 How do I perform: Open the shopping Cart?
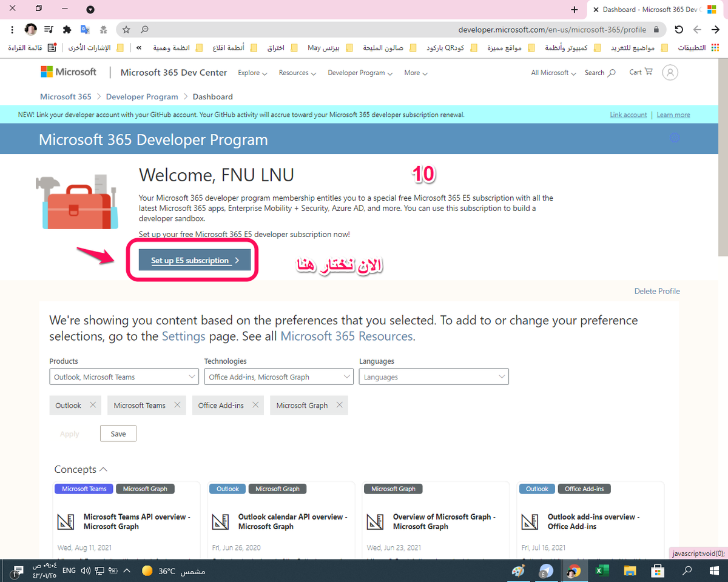coord(641,72)
